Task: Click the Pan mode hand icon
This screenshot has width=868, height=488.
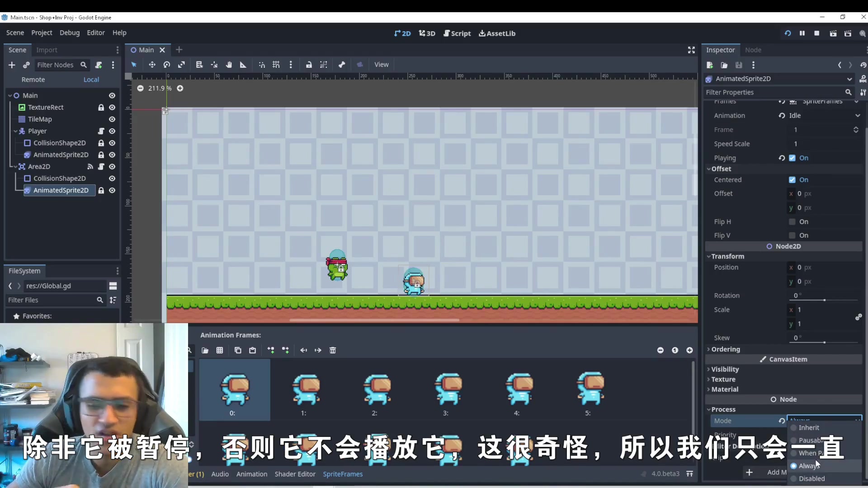Action: 229,65
